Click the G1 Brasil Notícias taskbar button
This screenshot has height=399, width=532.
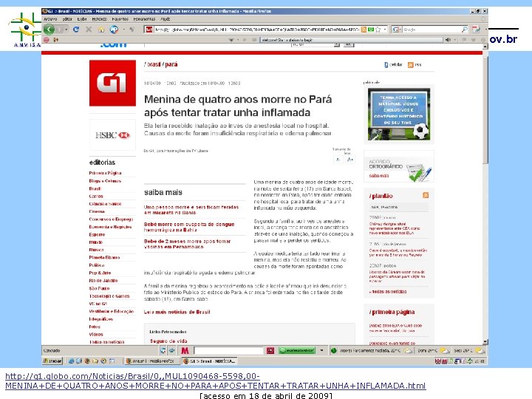point(209,361)
